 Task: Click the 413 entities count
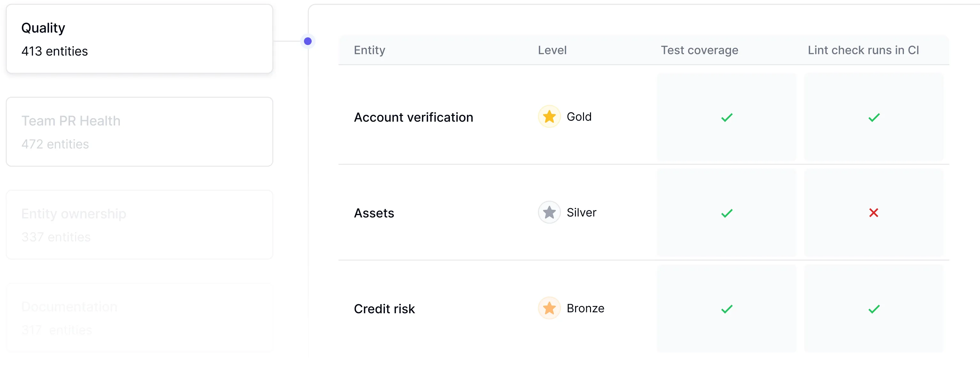(54, 51)
